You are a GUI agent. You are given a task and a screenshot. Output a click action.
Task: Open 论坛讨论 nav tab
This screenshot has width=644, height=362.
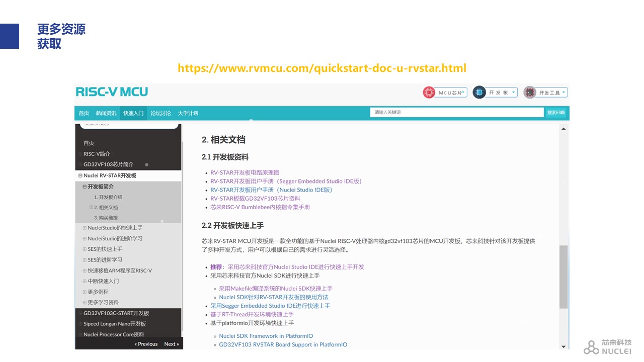click(x=160, y=113)
